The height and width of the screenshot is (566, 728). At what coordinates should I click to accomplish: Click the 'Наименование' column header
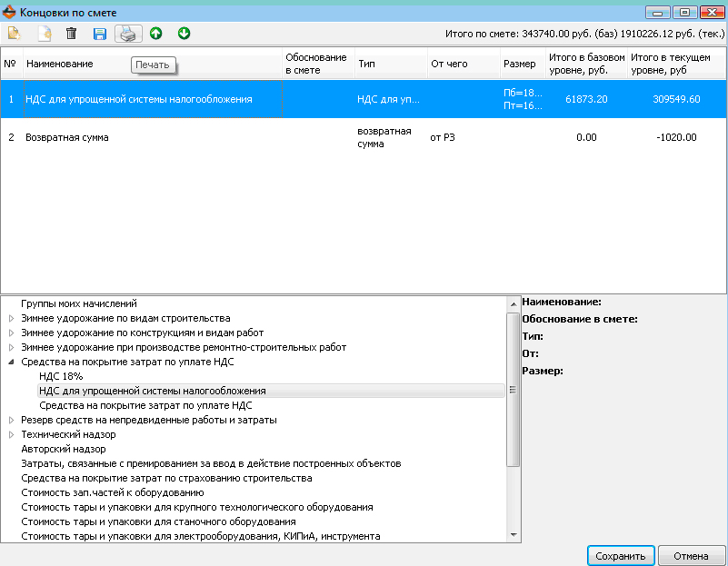60,65
